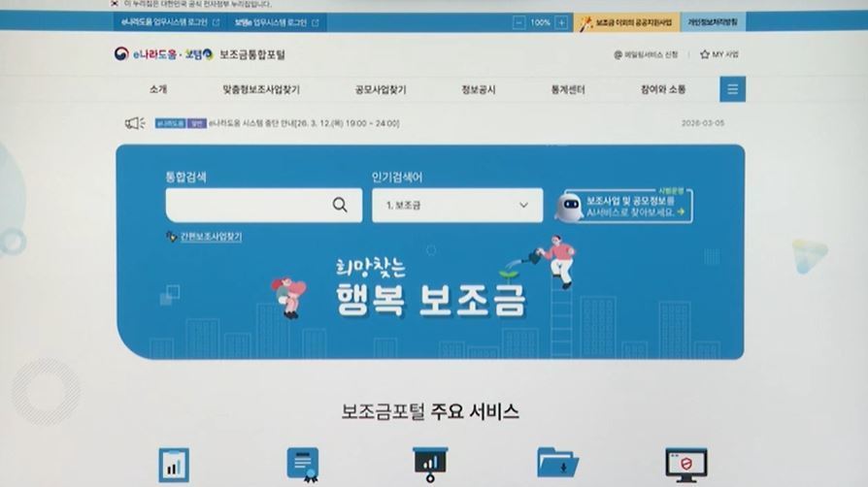Open the e나라도움 업무시스템 로그인 link
This screenshot has height=487, width=868.
(165, 22)
